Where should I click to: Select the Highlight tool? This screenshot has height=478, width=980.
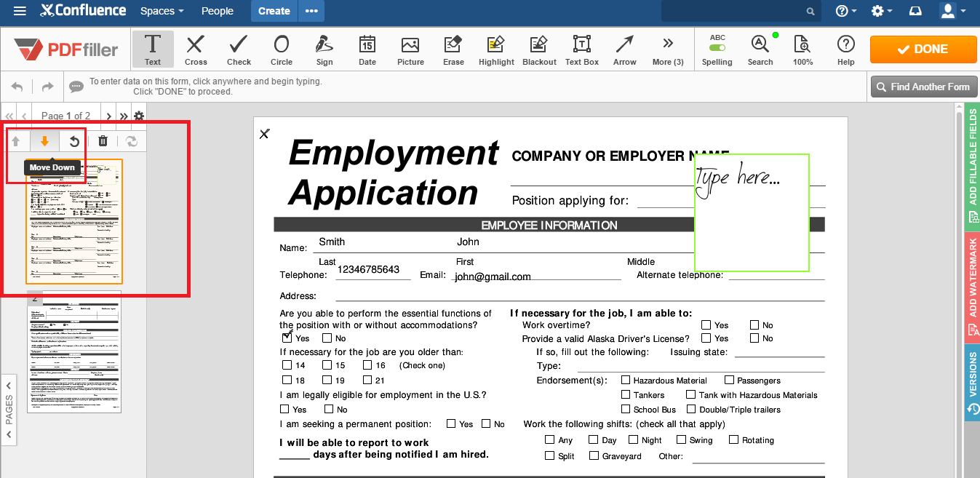[x=496, y=49]
